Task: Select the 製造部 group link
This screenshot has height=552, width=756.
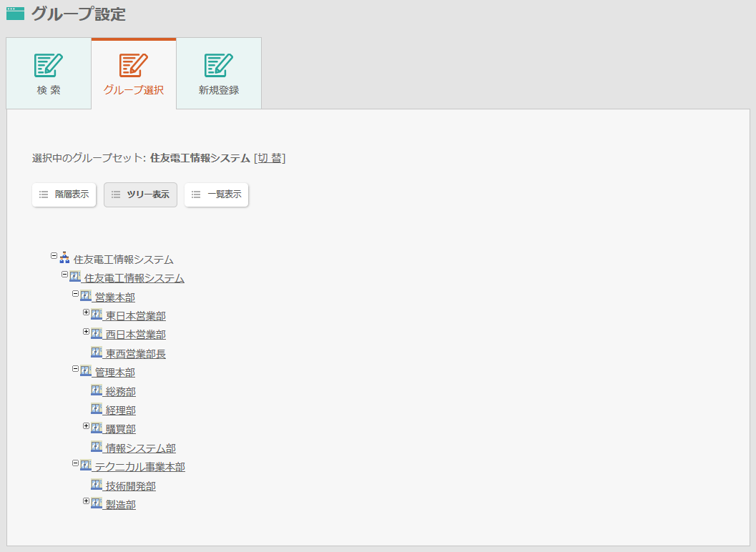Action: tap(121, 506)
